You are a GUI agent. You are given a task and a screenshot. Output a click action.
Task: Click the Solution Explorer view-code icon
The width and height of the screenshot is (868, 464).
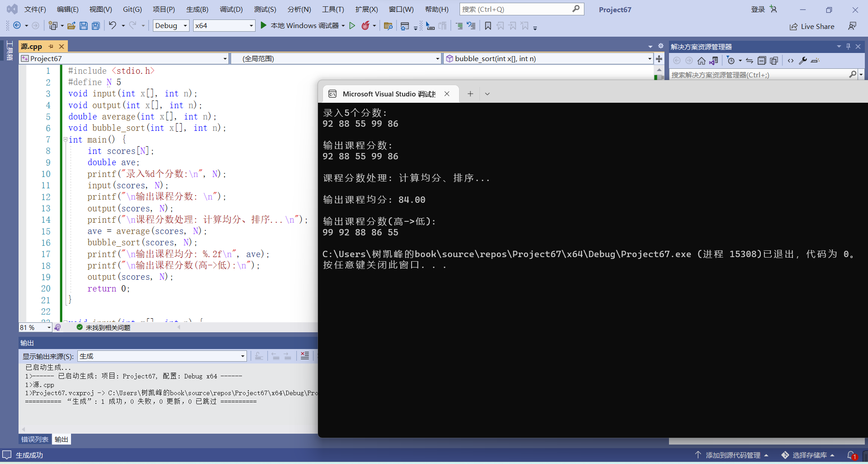tap(791, 61)
